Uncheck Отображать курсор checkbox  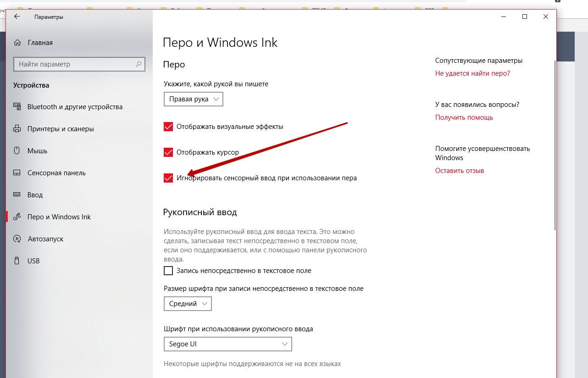(168, 152)
